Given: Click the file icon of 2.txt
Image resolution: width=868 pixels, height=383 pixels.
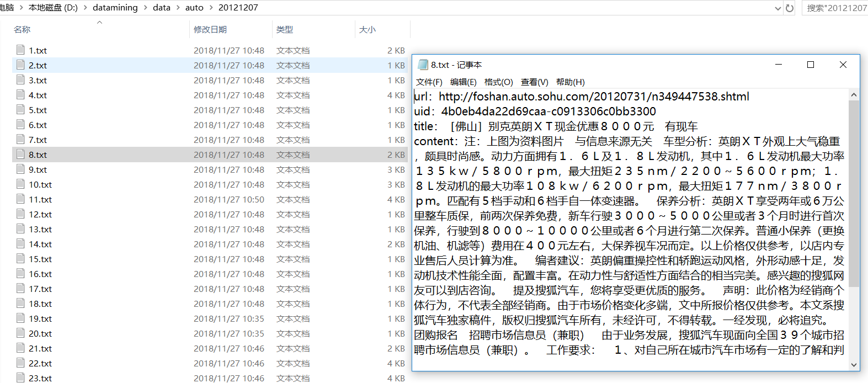Looking at the screenshot, I should point(21,65).
